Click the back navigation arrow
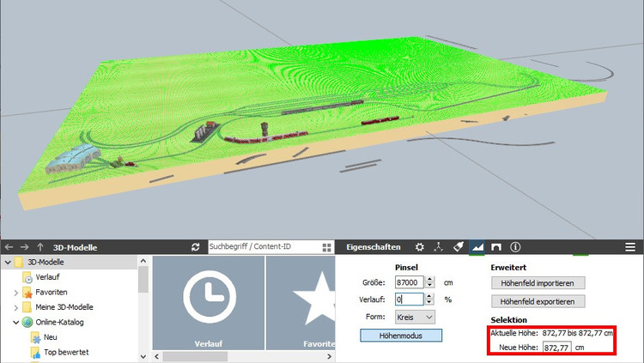644x363 pixels. (x=9, y=246)
